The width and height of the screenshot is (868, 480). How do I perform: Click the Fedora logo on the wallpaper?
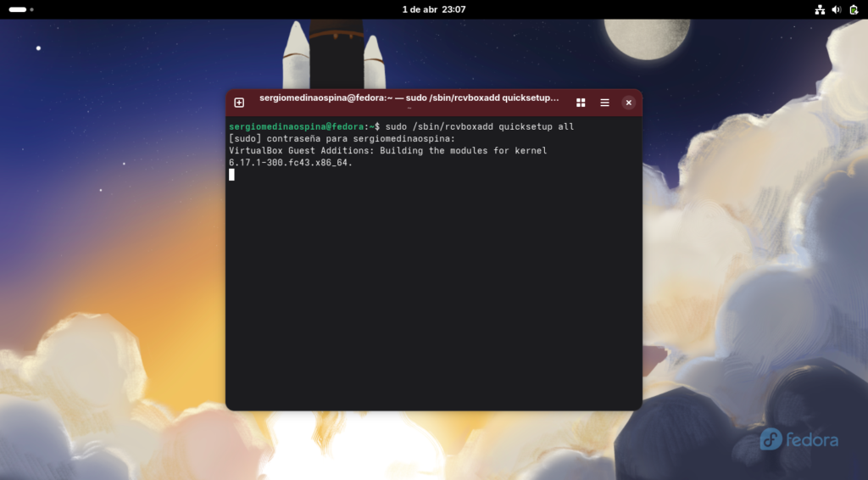798,439
